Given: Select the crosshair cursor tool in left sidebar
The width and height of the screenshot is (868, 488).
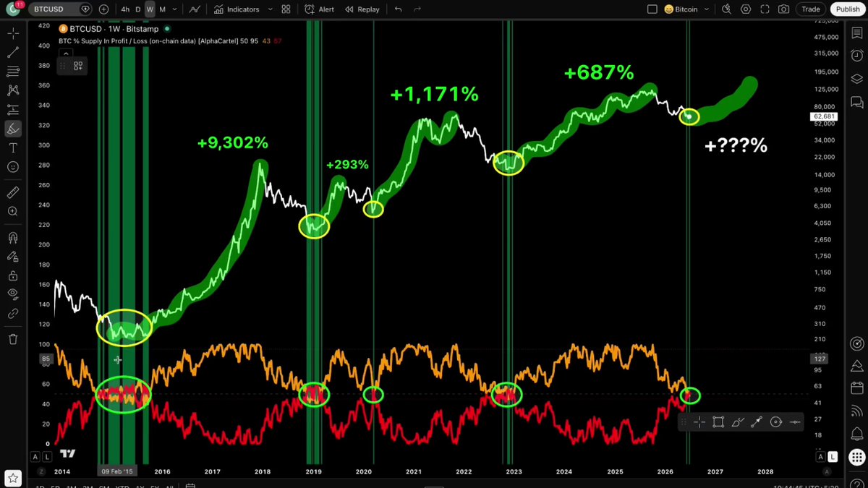Looking at the screenshot, I should click(x=13, y=33).
